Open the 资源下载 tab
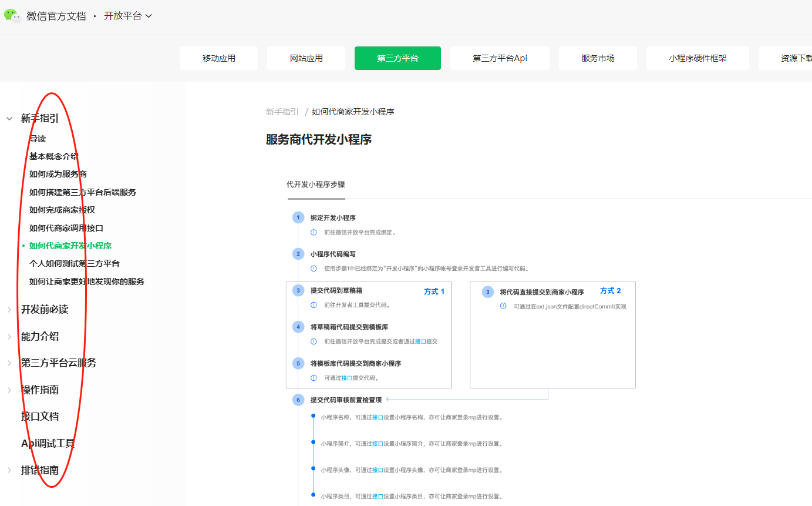The width and height of the screenshot is (812, 506). (x=786, y=58)
